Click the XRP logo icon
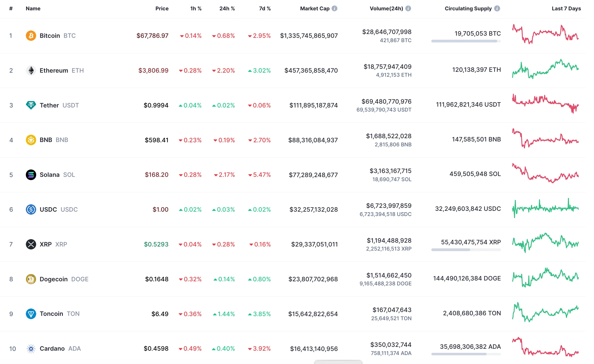594x364 pixels. [x=31, y=244]
